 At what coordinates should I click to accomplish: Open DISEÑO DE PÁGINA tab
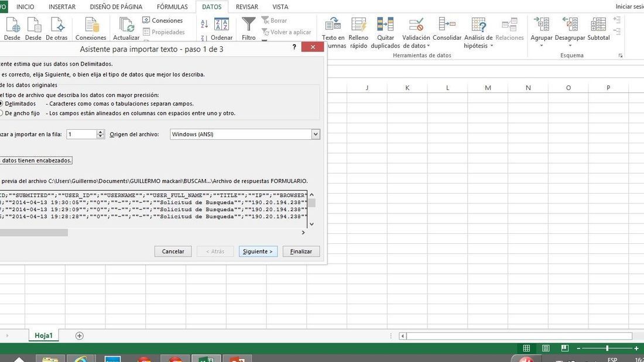116,7
